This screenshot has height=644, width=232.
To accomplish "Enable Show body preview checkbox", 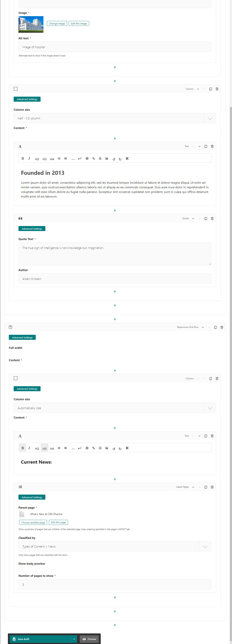I will 21,569.
